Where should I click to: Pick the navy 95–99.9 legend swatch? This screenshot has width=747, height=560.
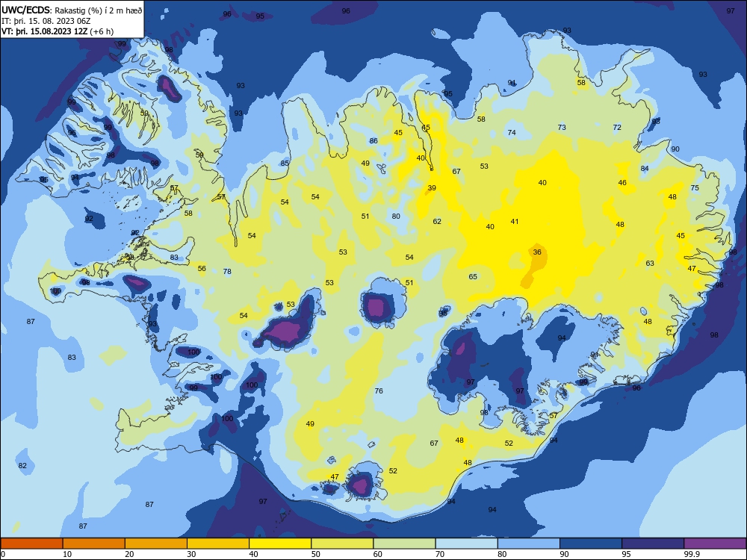click(653, 544)
